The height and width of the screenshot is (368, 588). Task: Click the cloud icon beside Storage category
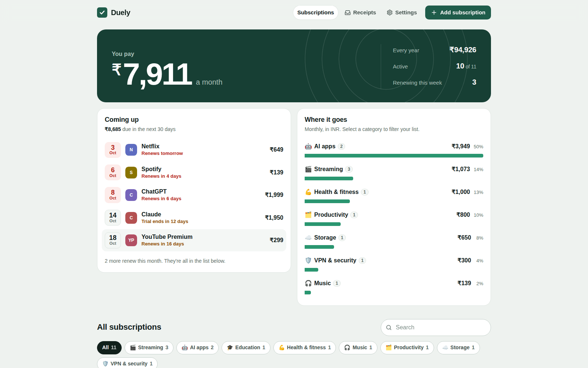308,238
